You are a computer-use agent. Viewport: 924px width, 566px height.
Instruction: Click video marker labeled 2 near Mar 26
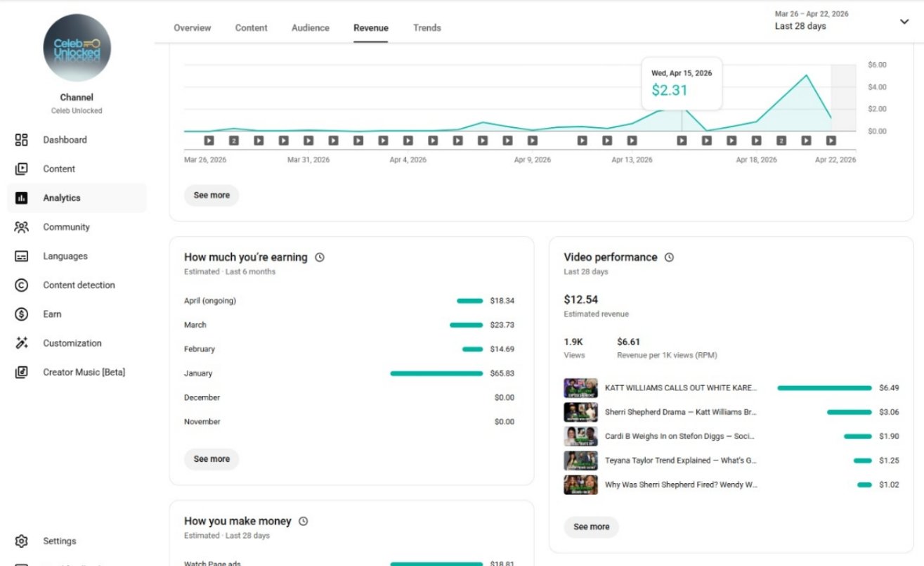click(x=234, y=141)
